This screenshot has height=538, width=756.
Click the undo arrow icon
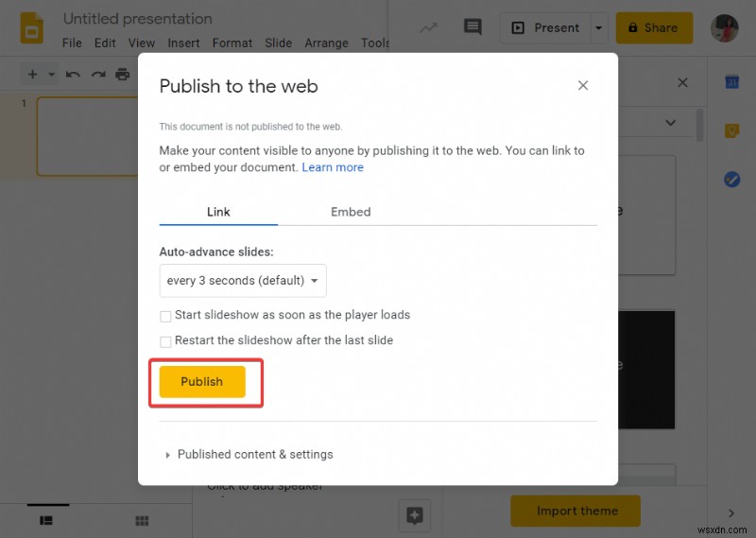point(74,74)
